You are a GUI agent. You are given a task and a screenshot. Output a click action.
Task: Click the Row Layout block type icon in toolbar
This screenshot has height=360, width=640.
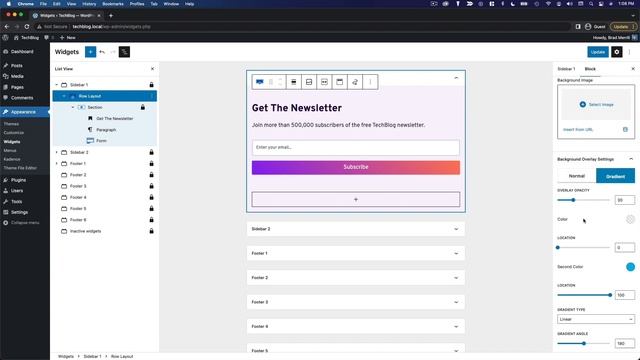coord(260,82)
